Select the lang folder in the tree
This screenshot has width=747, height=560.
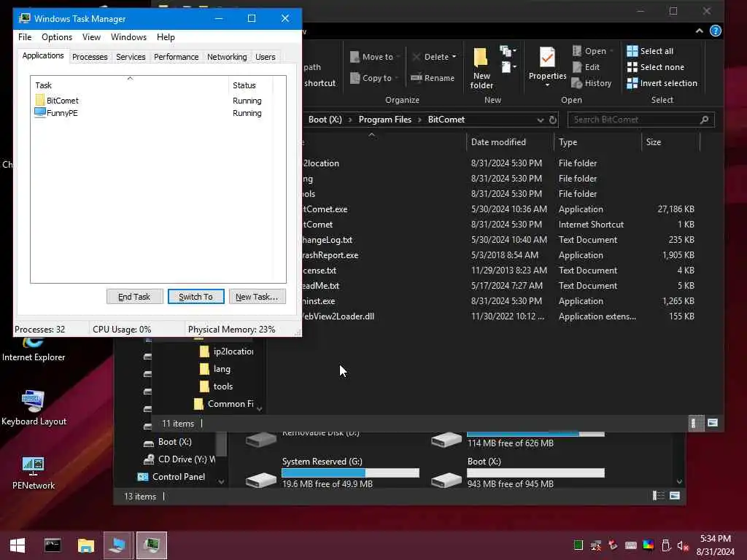[215, 369]
